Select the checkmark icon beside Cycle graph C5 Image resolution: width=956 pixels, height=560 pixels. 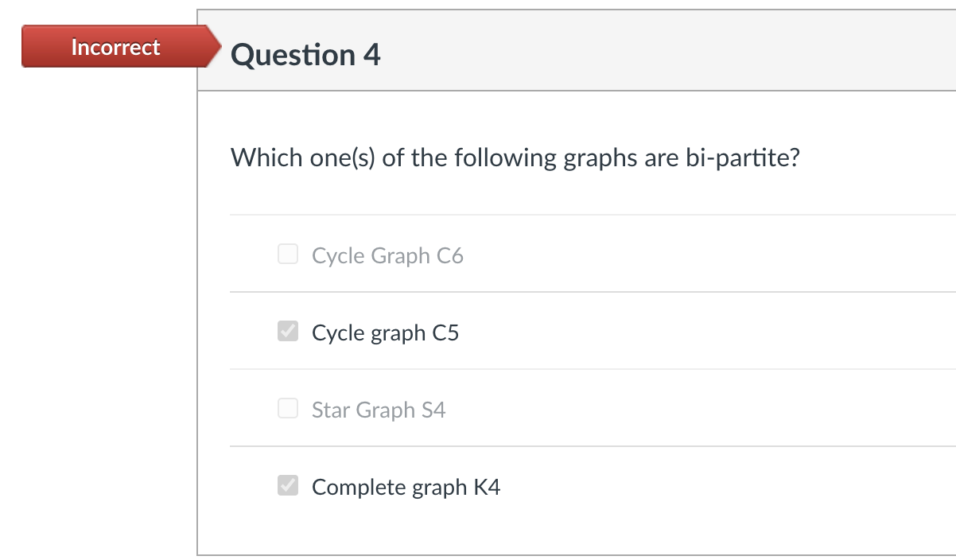click(x=287, y=331)
